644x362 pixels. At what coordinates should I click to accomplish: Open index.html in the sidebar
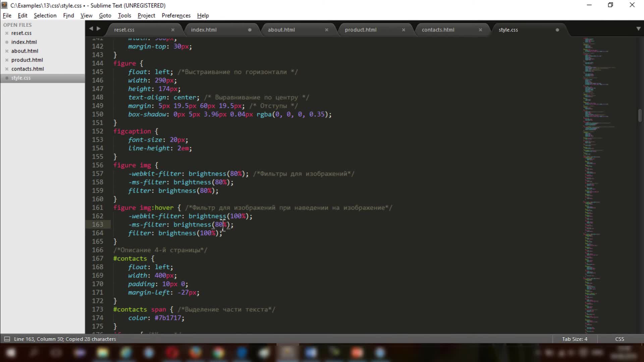[24, 42]
